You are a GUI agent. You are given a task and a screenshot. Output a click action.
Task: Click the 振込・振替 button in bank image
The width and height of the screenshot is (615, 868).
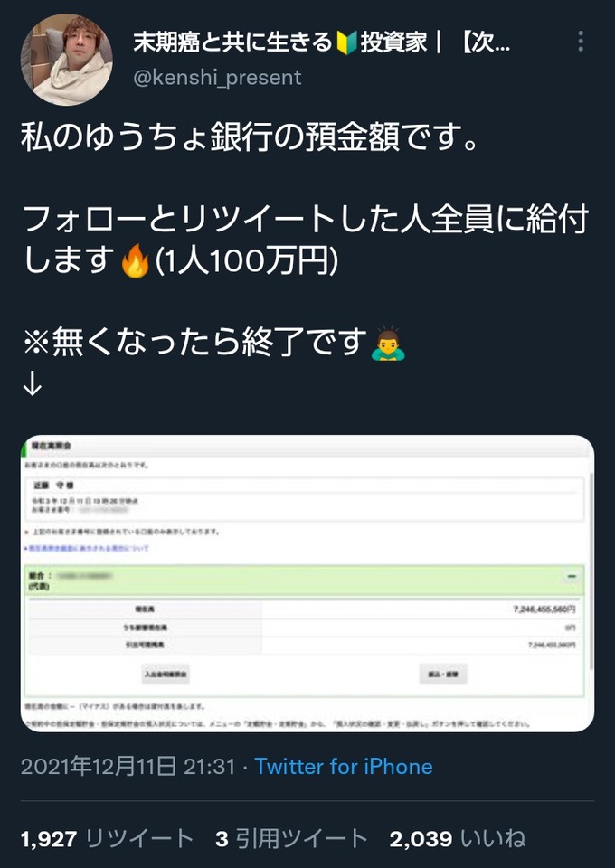pos(443,675)
